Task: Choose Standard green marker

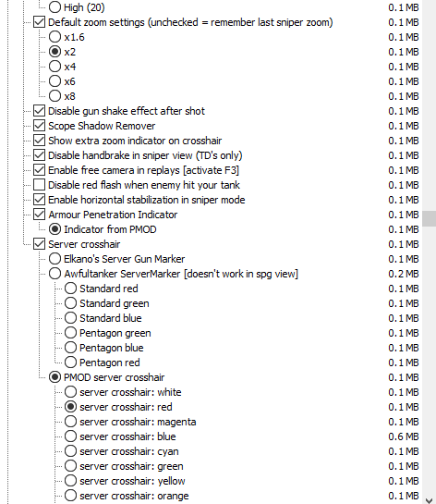Action: [x=70, y=303]
